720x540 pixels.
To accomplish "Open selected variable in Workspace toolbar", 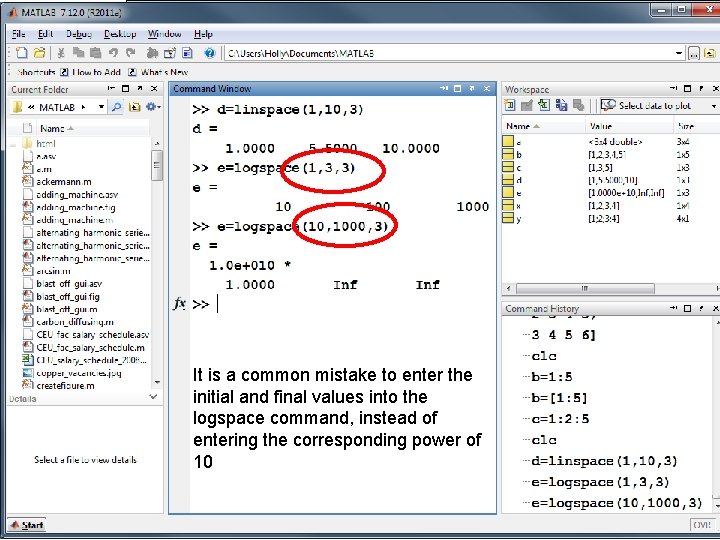I will pyautogui.click(x=527, y=106).
